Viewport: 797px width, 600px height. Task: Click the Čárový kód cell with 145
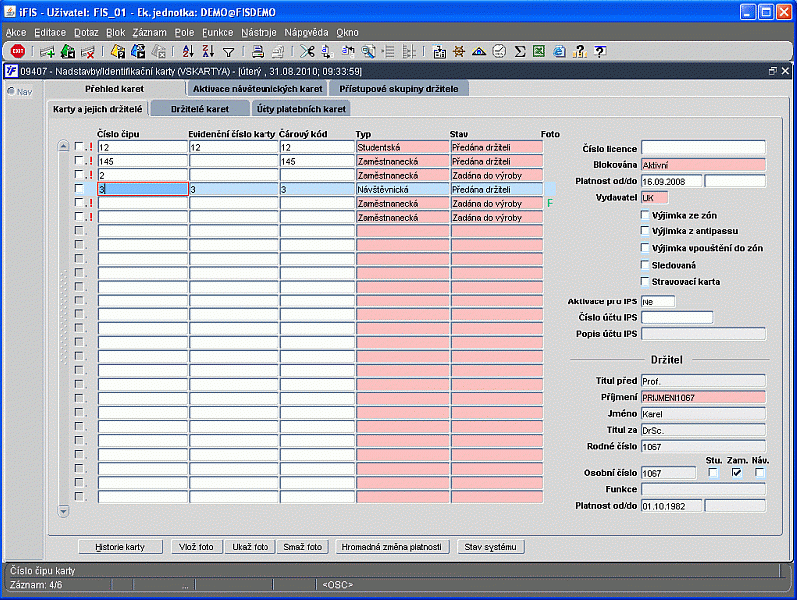pos(317,161)
